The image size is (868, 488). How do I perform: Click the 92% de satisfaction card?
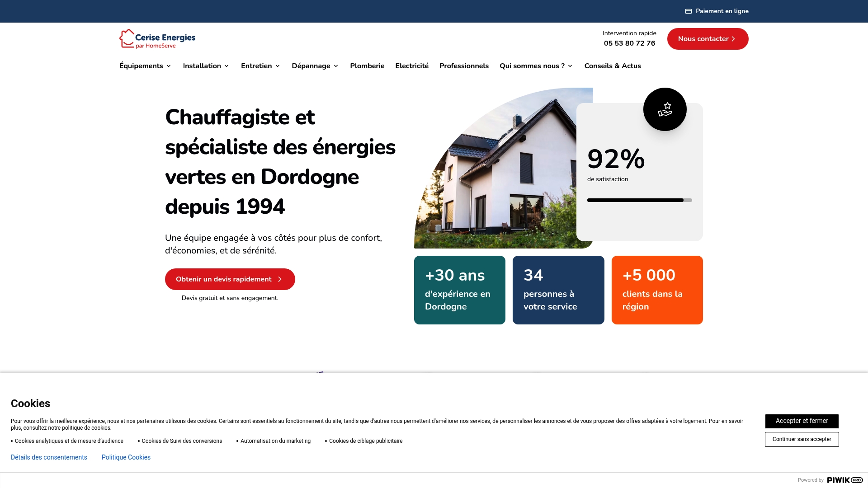click(x=639, y=172)
